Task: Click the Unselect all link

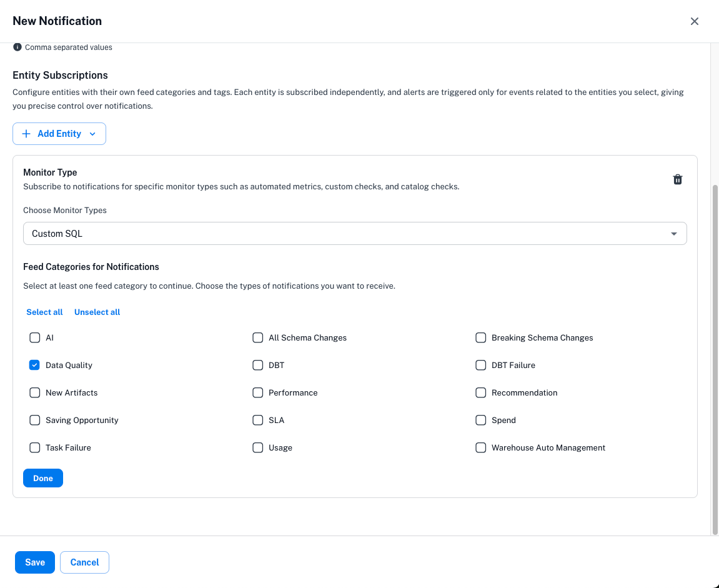Action: point(97,312)
